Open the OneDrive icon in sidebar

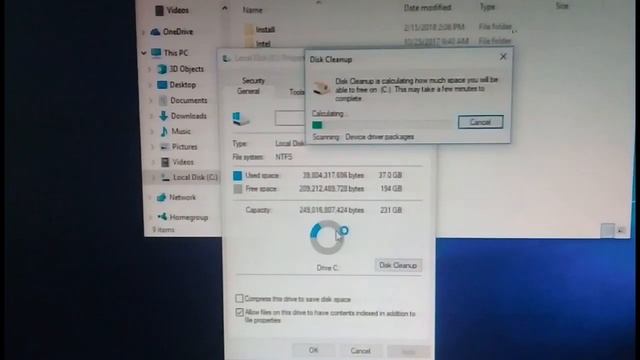pos(155,32)
